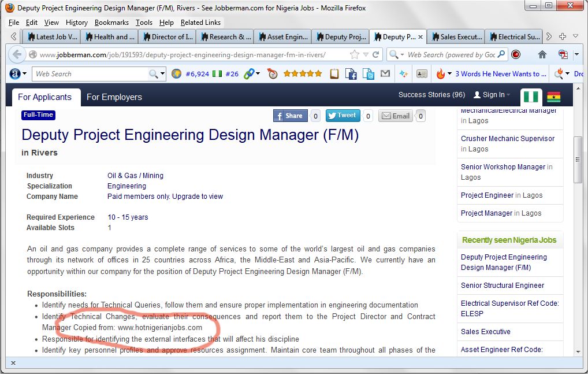The width and height of the screenshot is (588, 374).
Task: Open the Firefox home page icon
Action: 542,55
